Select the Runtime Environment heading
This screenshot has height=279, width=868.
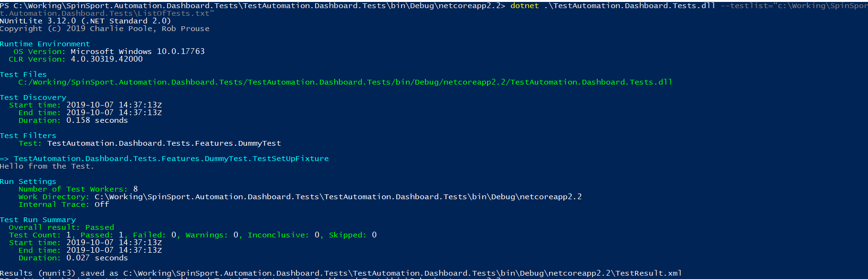coord(45,44)
